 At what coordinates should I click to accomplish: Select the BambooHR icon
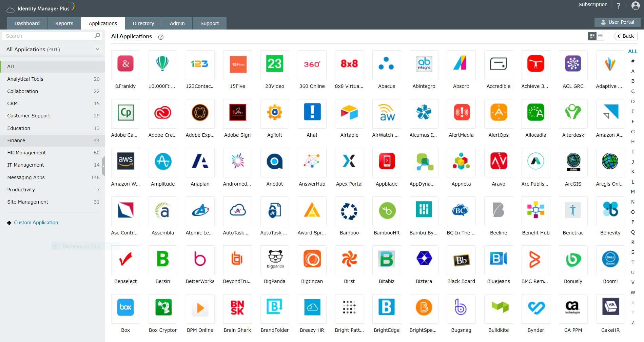click(x=387, y=211)
